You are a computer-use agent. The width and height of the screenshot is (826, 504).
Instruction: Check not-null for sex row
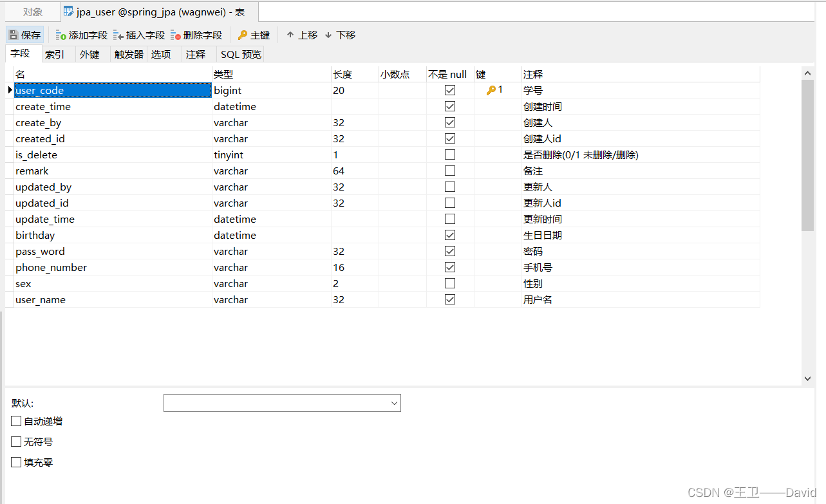450,283
